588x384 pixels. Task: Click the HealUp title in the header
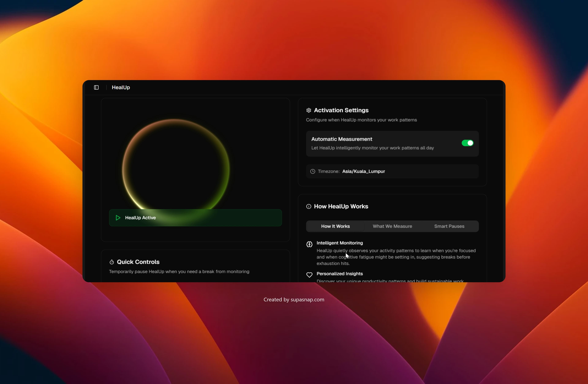[x=121, y=87]
